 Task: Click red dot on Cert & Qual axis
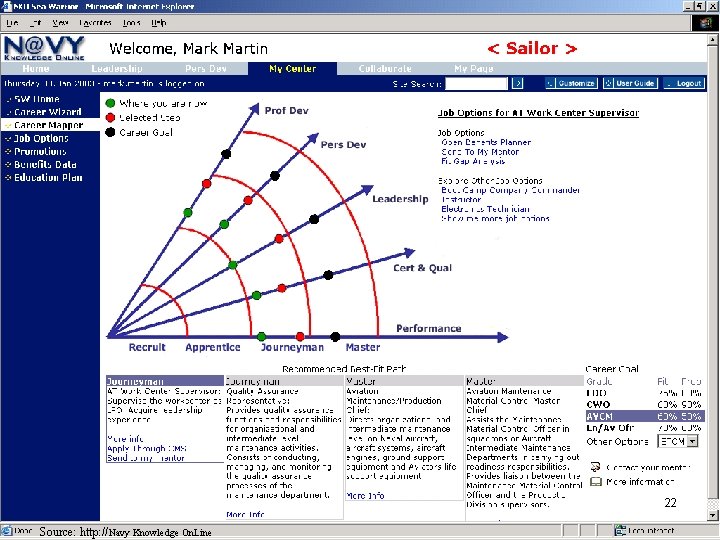[282, 288]
